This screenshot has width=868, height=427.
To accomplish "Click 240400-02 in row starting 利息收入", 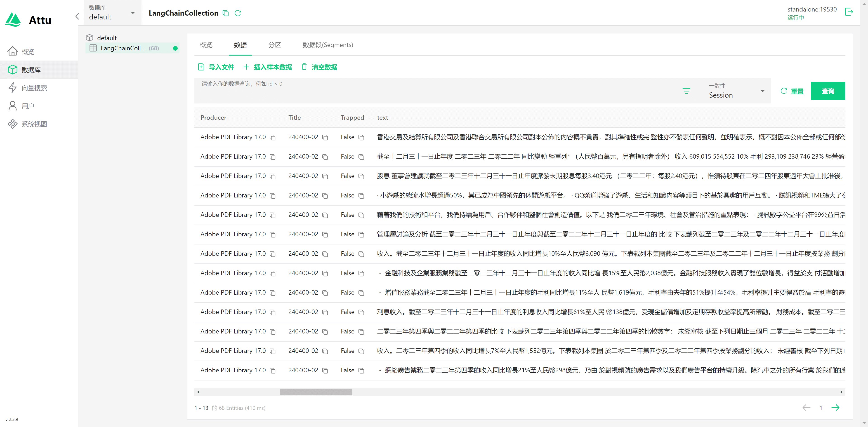I will point(303,312).
